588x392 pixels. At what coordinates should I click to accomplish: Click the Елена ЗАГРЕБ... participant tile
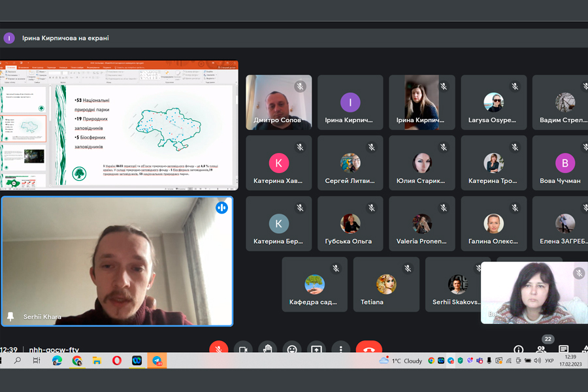(561, 223)
